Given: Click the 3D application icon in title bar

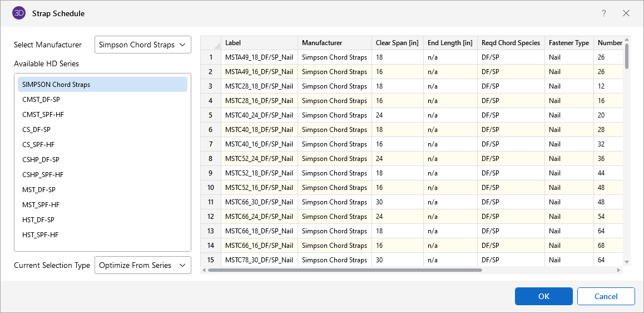Looking at the screenshot, I should [19, 13].
